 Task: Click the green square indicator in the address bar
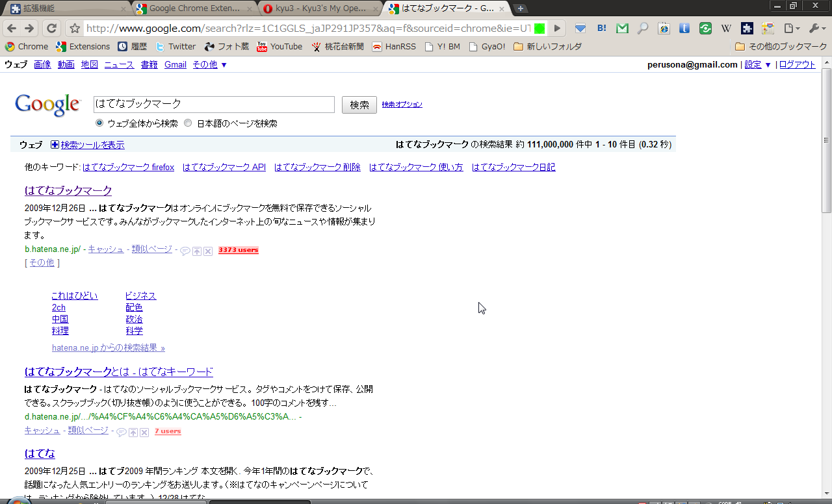[x=539, y=29]
